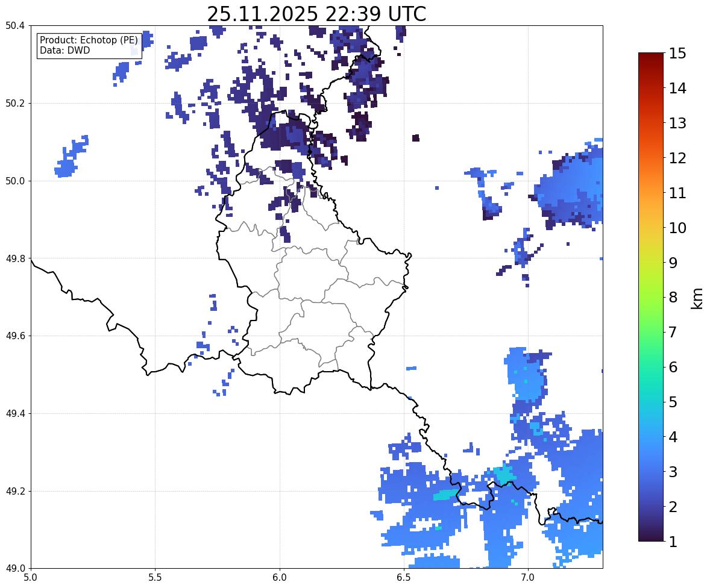
Task: Click the colorbar tick label '2'
Action: 673,507
